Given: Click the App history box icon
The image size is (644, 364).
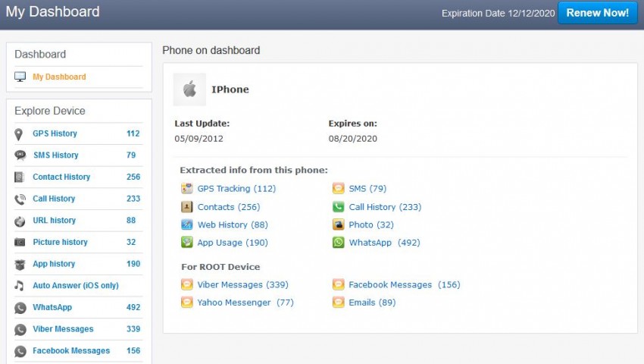Looking at the screenshot, I should pyautogui.click(x=20, y=265).
